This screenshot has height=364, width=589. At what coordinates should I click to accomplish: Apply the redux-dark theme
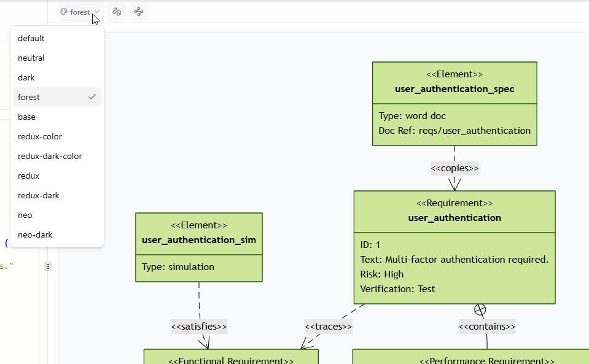point(57,196)
